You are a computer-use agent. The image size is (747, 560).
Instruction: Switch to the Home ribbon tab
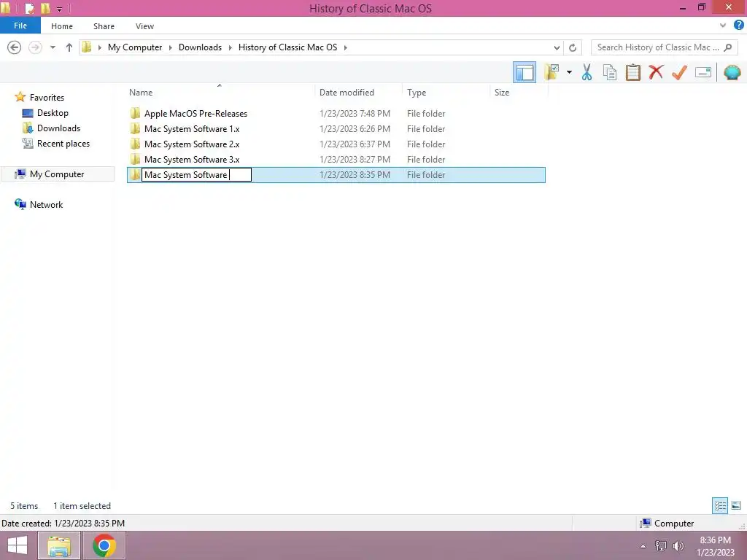(62, 26)
